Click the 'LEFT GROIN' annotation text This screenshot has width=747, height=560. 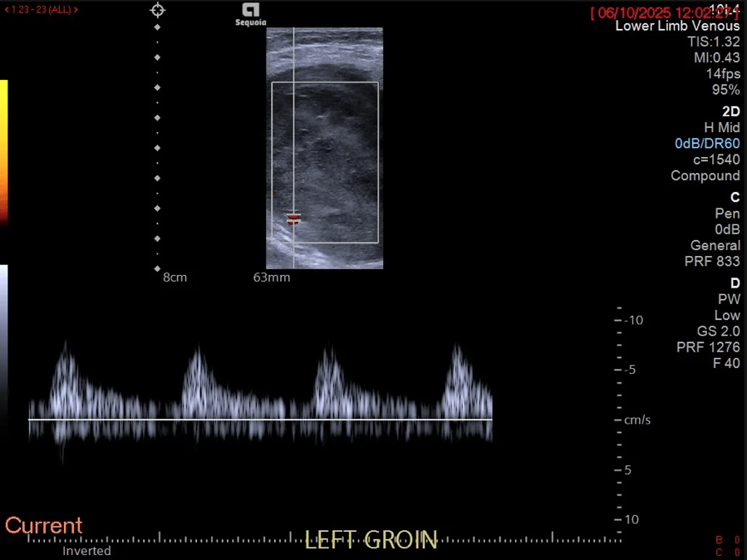(371, 540)
